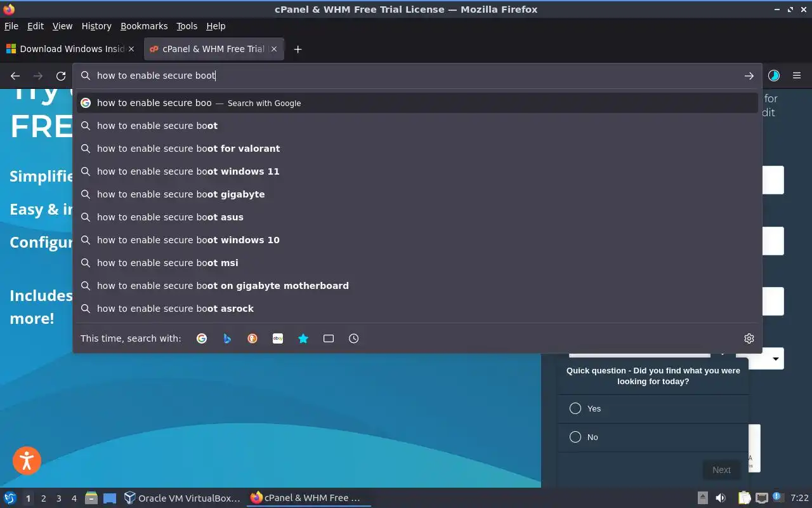Choose suggestion 'secure boot gigabyte'
Image resolution: width=812 pixels, height=508 pixels.
coord(417,194)
